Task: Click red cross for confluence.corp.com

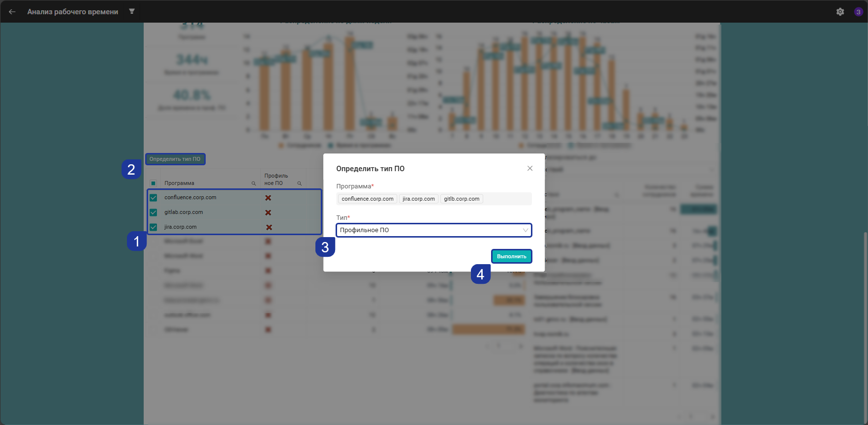Action: 268,198
